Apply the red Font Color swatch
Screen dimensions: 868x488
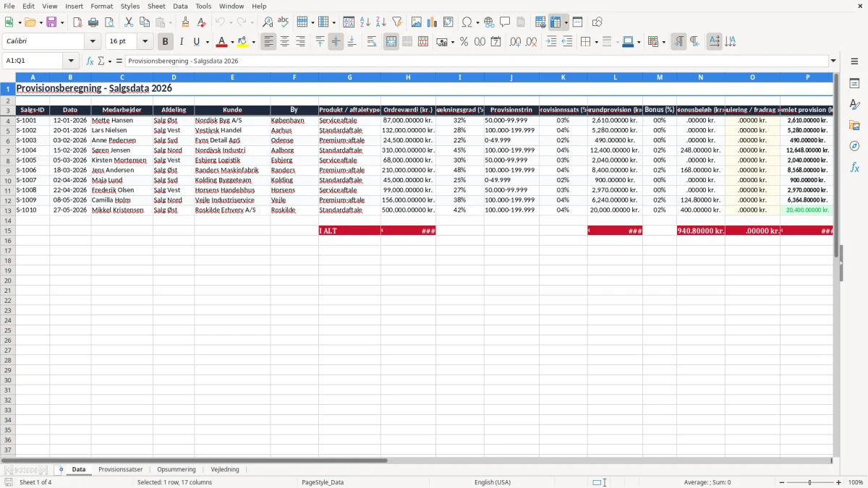[222, 42]
